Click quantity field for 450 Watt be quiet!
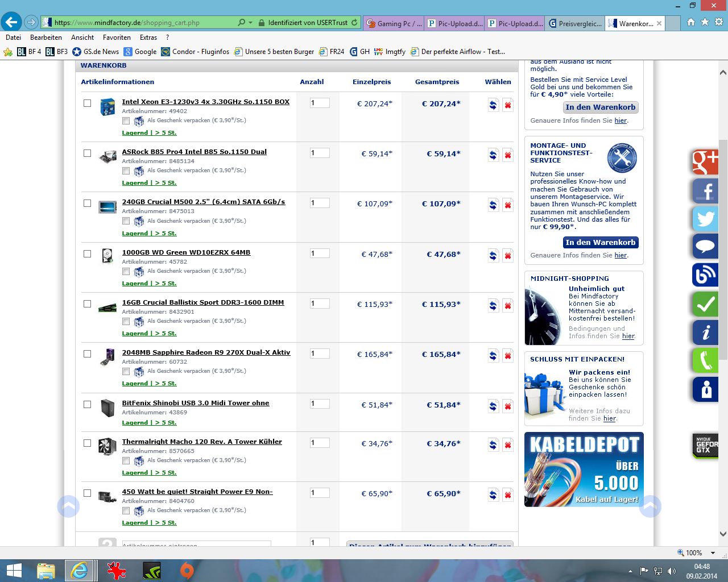This screenshot has height=582, width=728. pos(320,493)
